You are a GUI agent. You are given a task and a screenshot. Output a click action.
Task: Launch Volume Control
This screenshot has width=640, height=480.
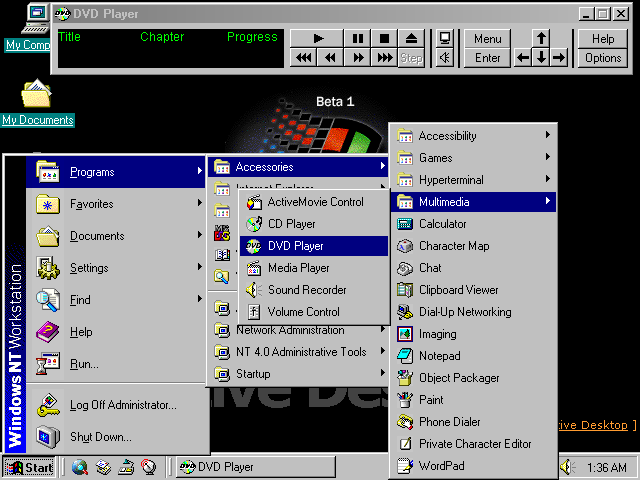pyautogui.click(x=314, y=312)
